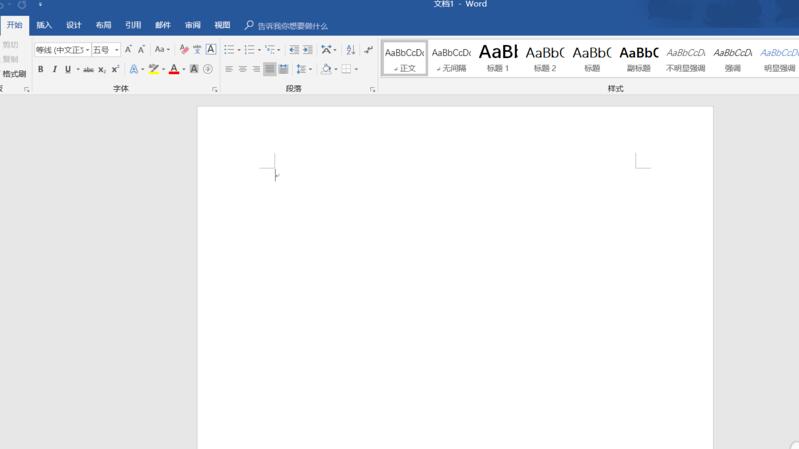This screenshot has width=799, height=449.
Task: Switch to the 引用 tab
Action: pos(133,25)
